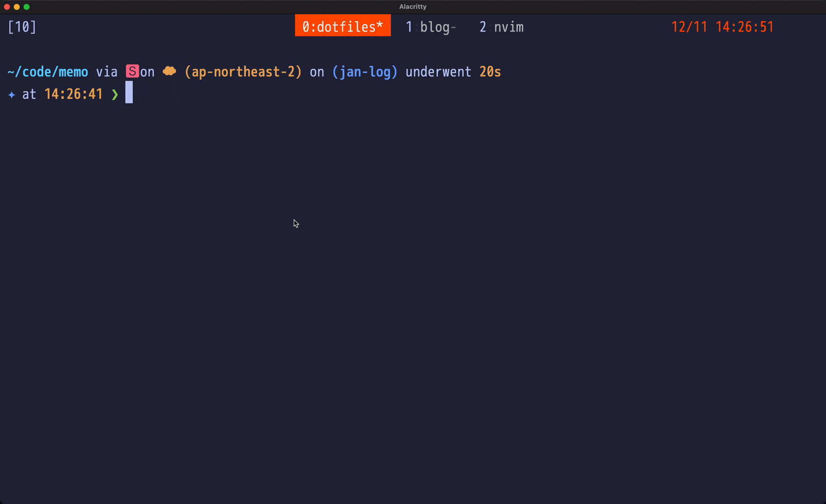Image resolution: width=826 pixels, height=504 pixels.
Task: Click the pink S icon in prompt
Action: pyautogui.click(x=132, y=72)
